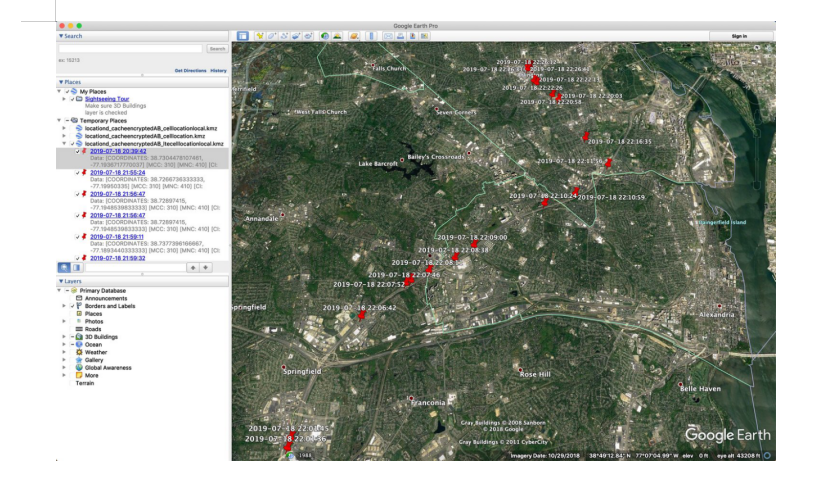837x482 pixels.
Task: Click the Search button
Action: click(x=217, y=49)
